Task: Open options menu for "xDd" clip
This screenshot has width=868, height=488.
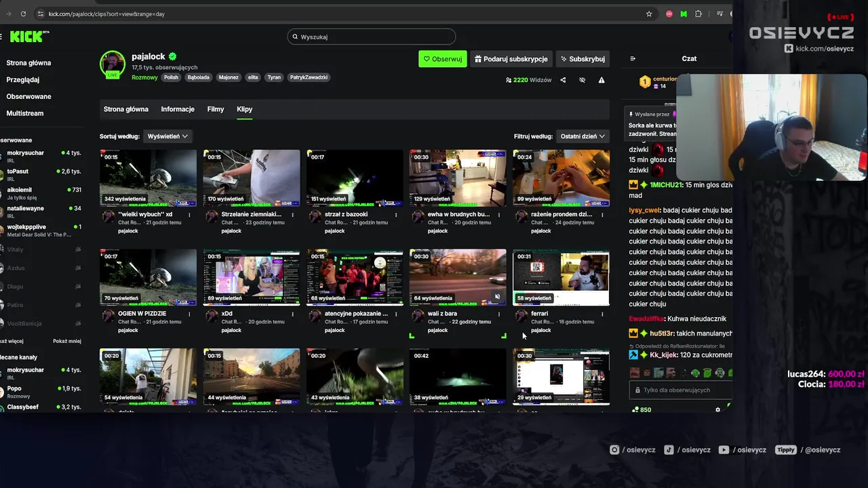Action: [x=293, y=314]
